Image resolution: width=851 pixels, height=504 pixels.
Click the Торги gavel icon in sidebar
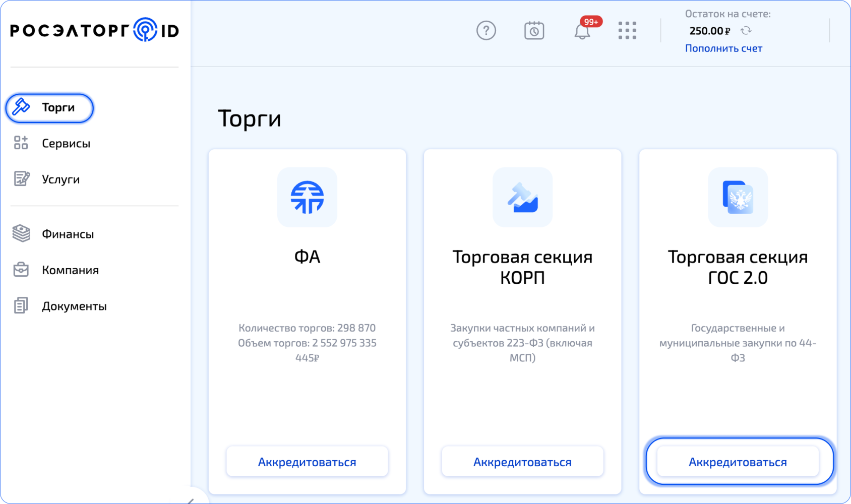pyautogui.click(x=21, y=107)
